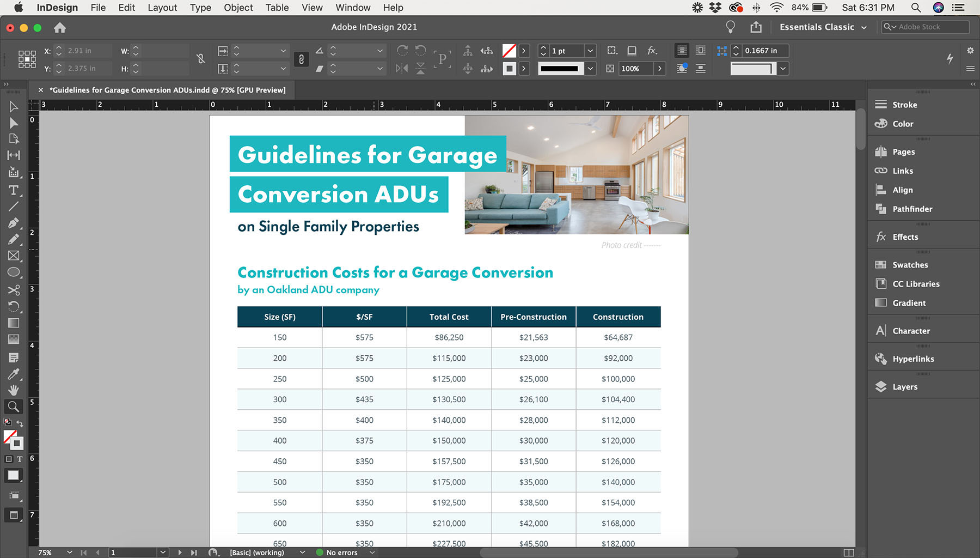Image resolution: width=980 pixels, height=558 pixels.
Task: Select the Gap tool
Action: (14, 155)
